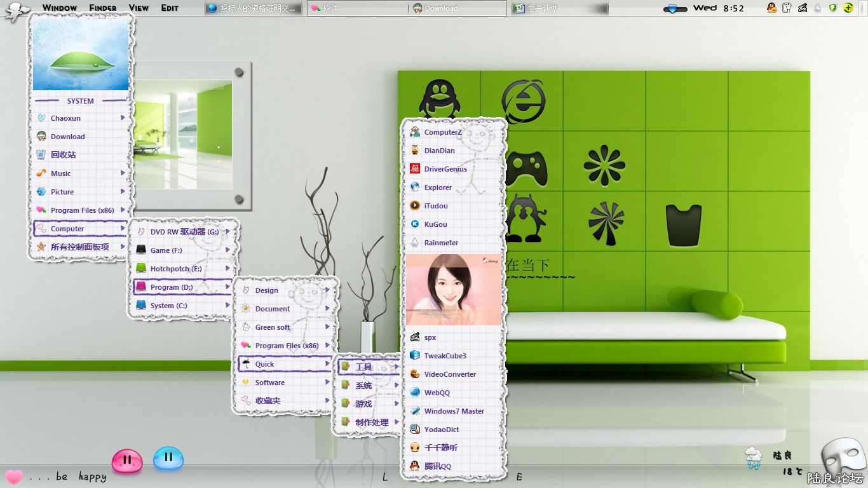This screenshot has height=488, width=868.
Task: Click the game controller wall icon
Action: pos(526,167)
